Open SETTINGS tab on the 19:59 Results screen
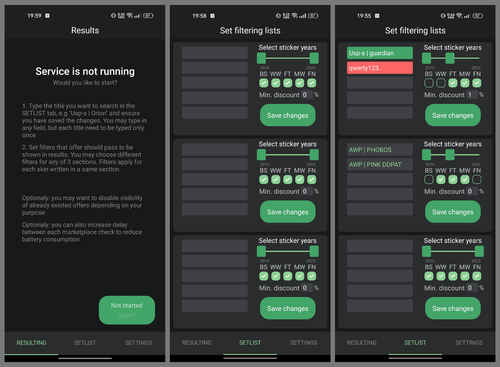The image size is (500, 367). pos(138,343)
